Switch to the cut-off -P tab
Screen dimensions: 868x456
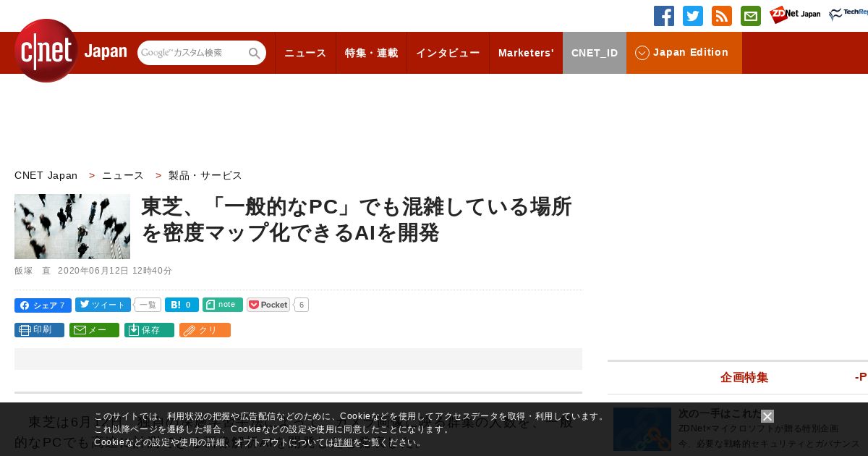pos(861,377)
